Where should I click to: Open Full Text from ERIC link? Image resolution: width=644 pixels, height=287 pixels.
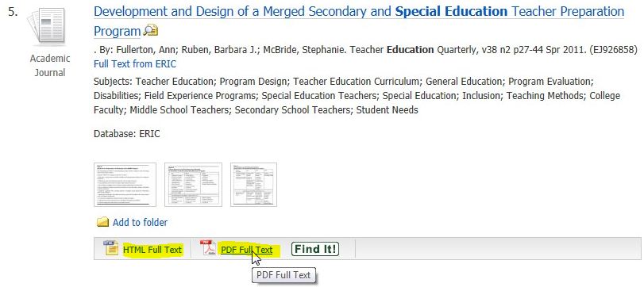pos(135,64)
